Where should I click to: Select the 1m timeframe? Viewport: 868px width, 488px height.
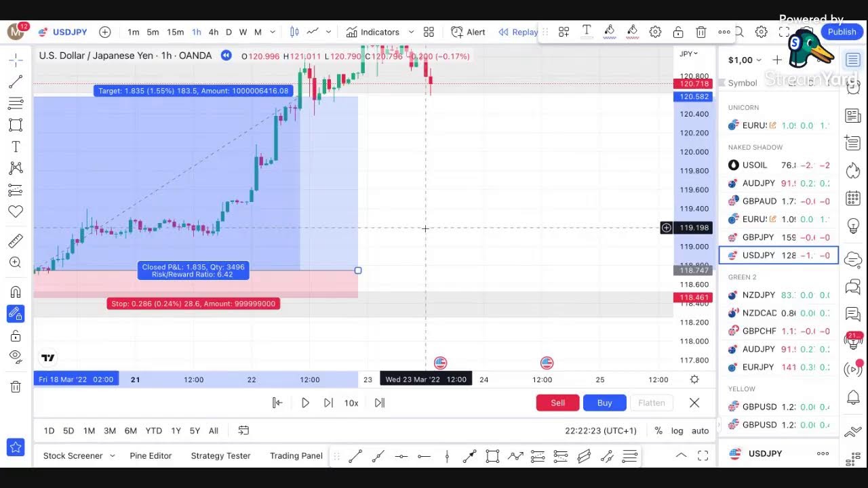(x=134, y=32)
